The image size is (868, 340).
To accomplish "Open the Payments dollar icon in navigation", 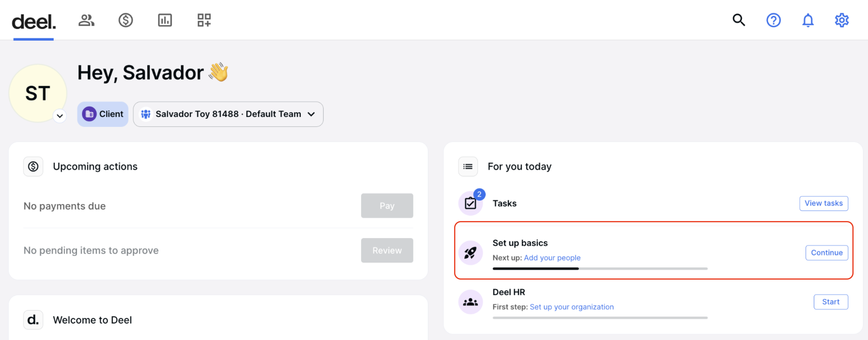I will pos(126,20).
